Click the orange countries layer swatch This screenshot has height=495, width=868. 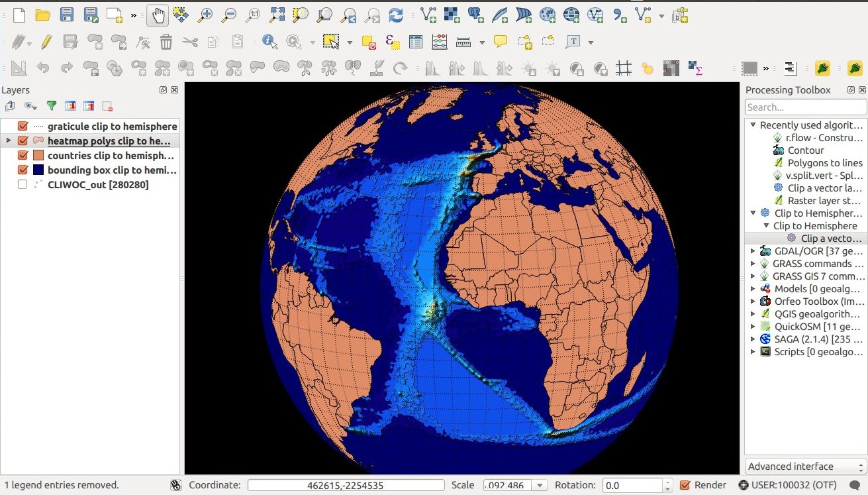click(38, 155)
